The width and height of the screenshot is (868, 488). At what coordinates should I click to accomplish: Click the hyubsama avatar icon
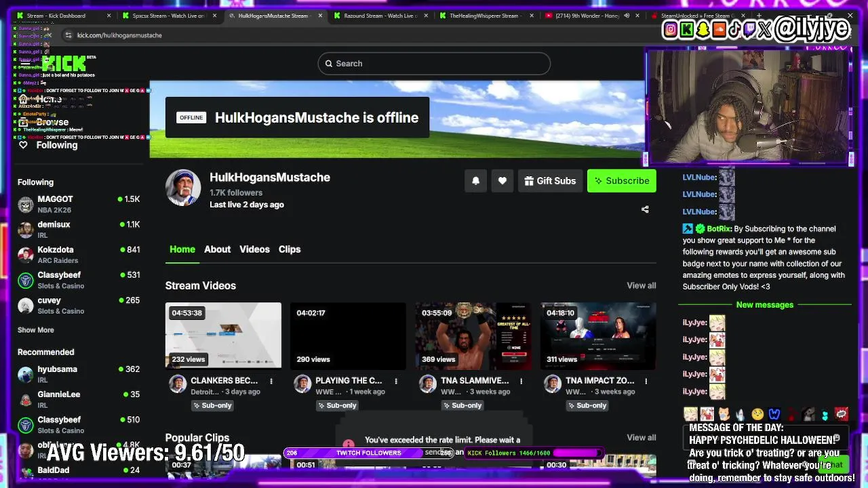click(26, 375)
